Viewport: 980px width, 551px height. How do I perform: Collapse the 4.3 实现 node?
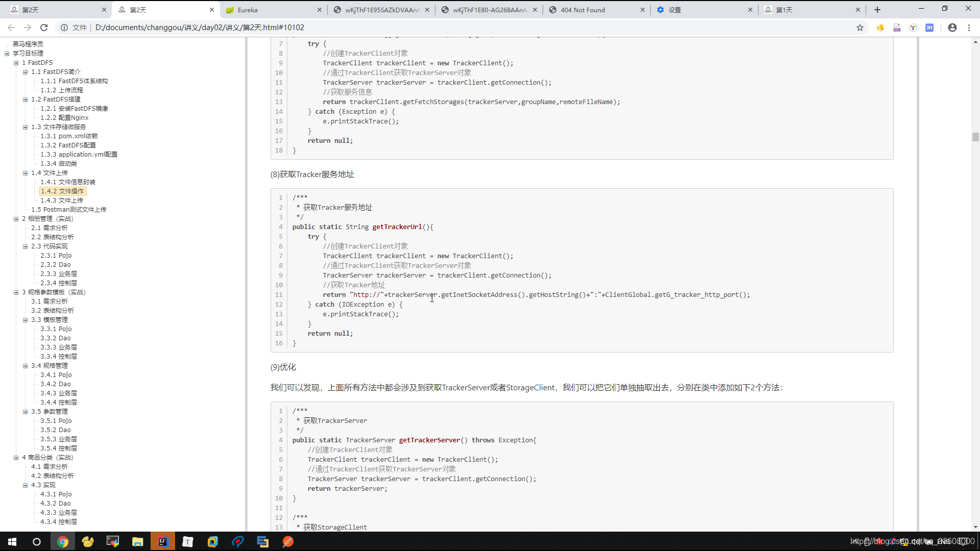[x=25, y=485]
